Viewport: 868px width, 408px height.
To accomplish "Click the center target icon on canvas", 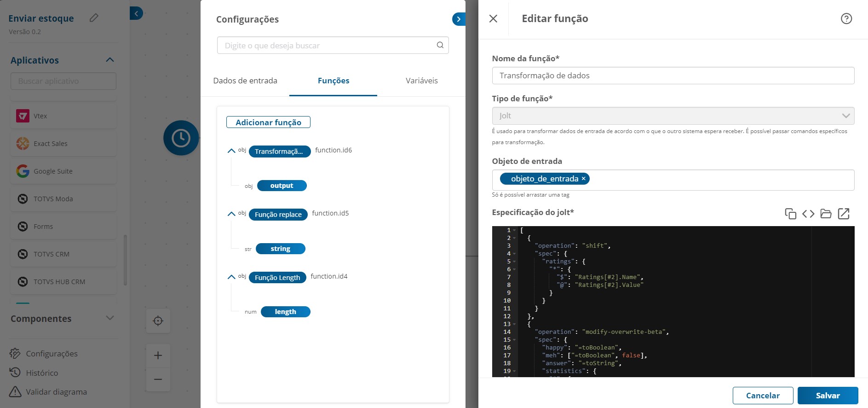I will click(158, 321).
